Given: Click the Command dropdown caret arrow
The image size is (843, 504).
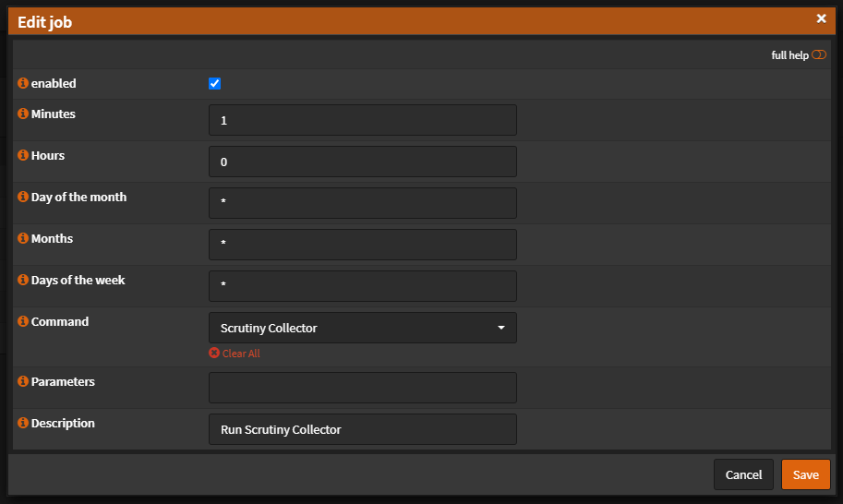Looking at the screenshot, I should click(x=501, y=328).
